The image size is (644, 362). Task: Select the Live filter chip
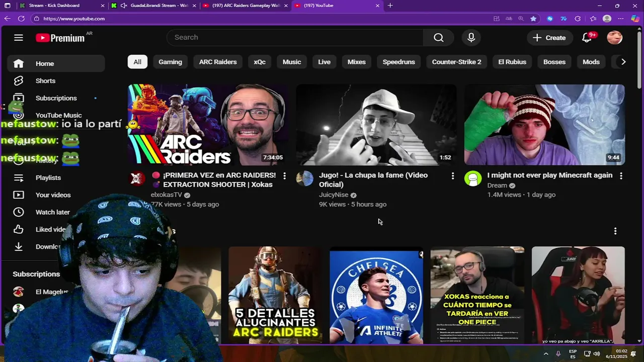pos(325,62)
